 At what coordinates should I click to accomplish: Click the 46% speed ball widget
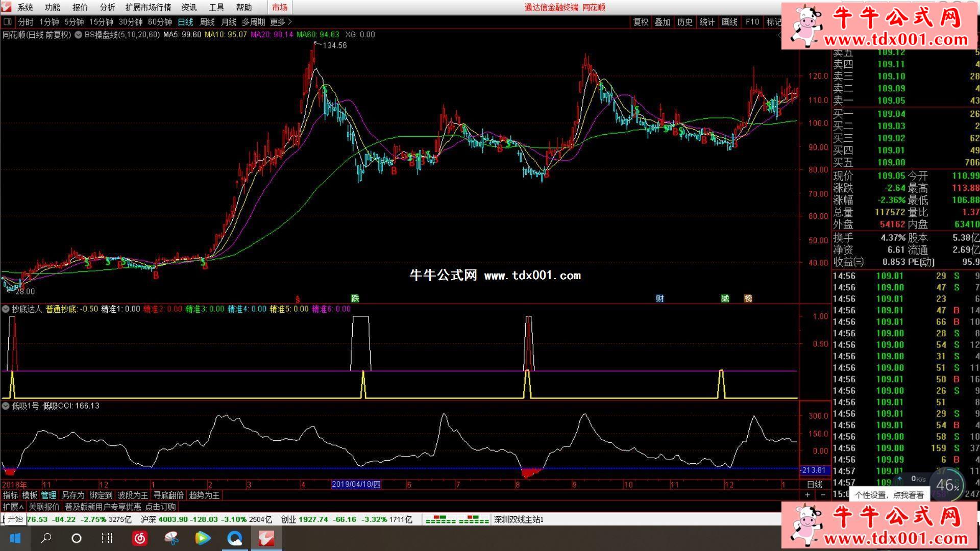(948, 485)
